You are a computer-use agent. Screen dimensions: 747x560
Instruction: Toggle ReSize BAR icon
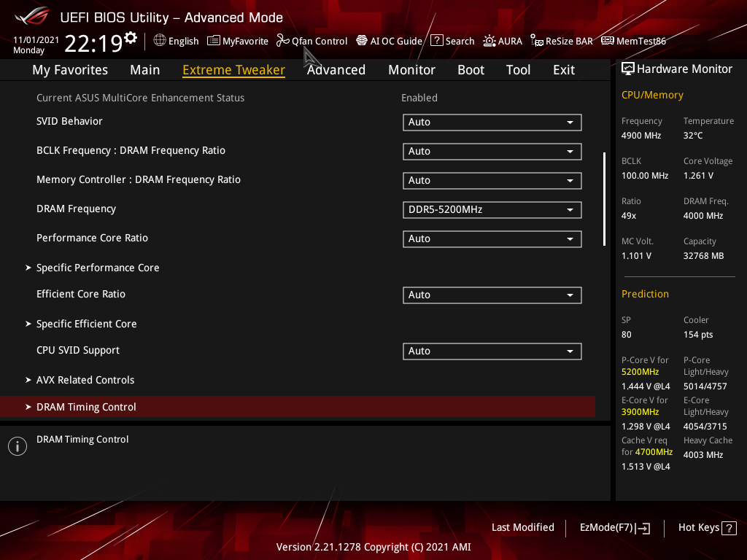click(537, 41)
